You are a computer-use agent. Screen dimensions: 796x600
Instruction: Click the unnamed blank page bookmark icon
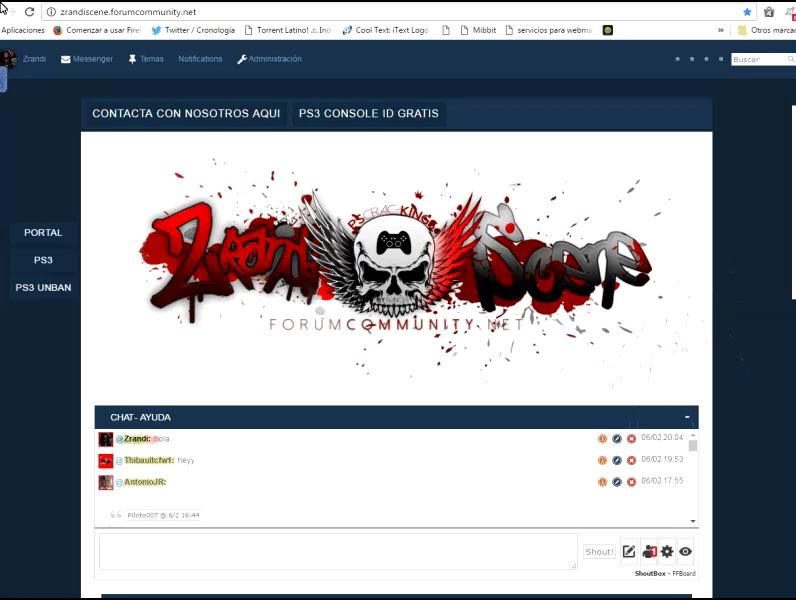coord(446,30)
